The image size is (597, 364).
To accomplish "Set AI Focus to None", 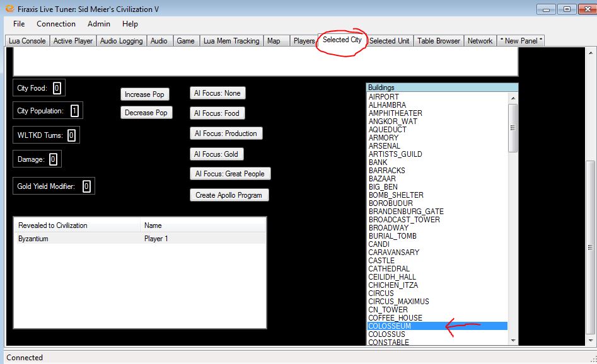I will tap(217, 93).
